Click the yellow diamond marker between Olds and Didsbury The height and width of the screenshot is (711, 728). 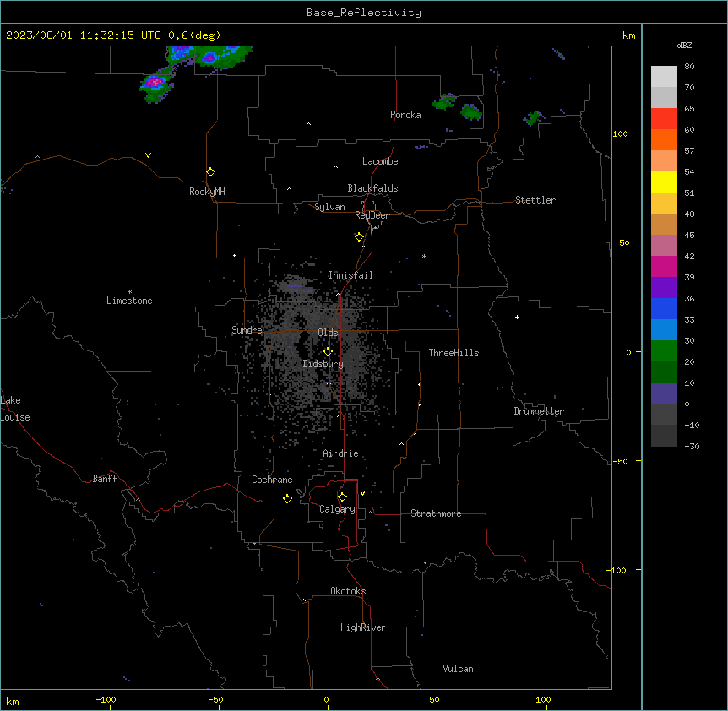pyautogui.click(x=328, y=352)
